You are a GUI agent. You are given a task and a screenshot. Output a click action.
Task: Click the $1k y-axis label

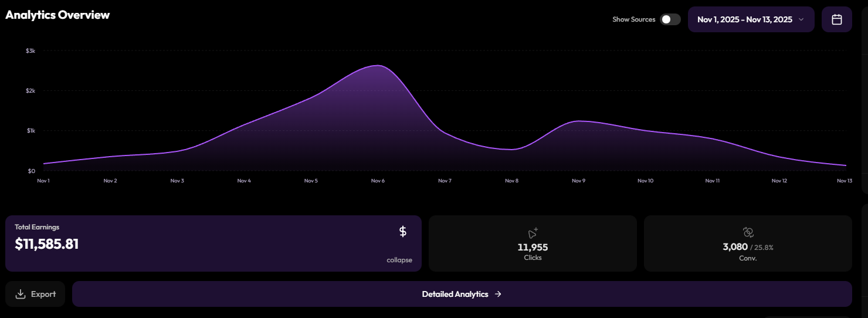click(31, 130)
